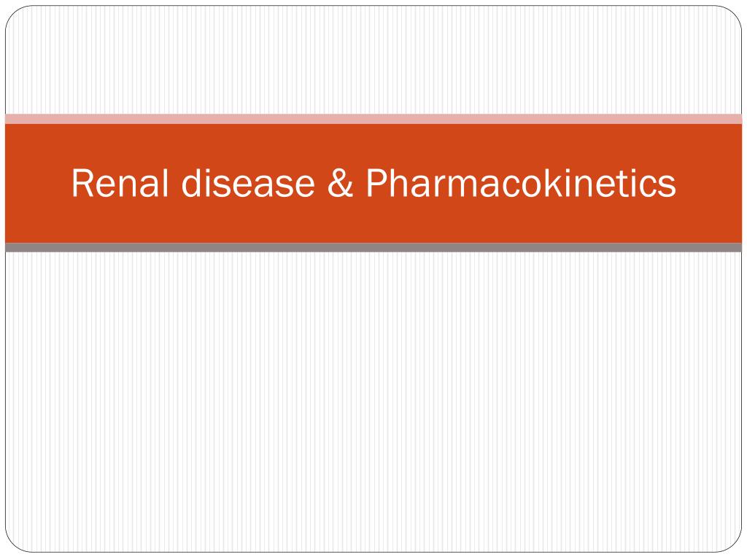Image resolution: width=747 pixels, height=560 pixels.
Task: Click the gray stripe beneath the orange banner
Action: pos(373,247)
